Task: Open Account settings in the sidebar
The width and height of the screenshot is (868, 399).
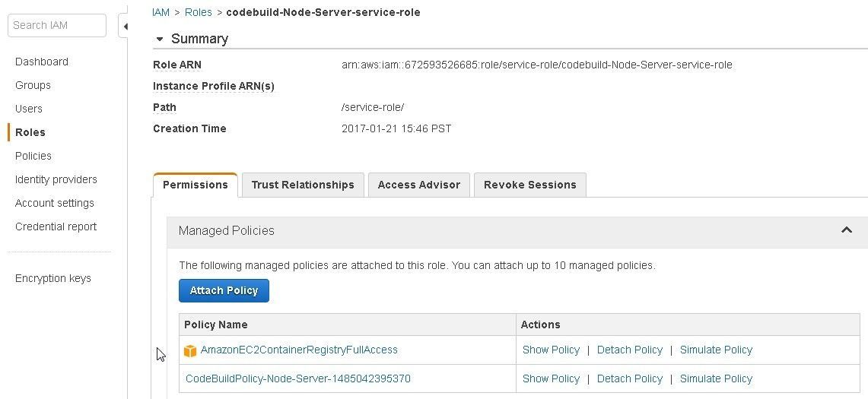Action: (54, 203)
